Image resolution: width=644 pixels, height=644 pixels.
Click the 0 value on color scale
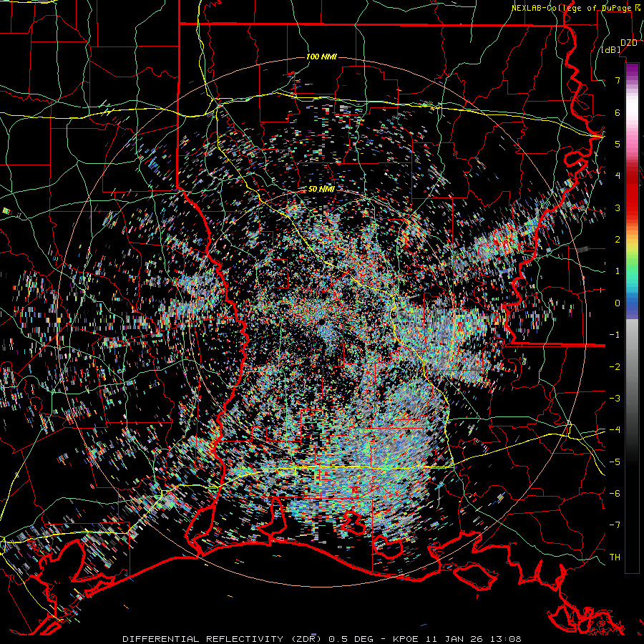[618, 303]
